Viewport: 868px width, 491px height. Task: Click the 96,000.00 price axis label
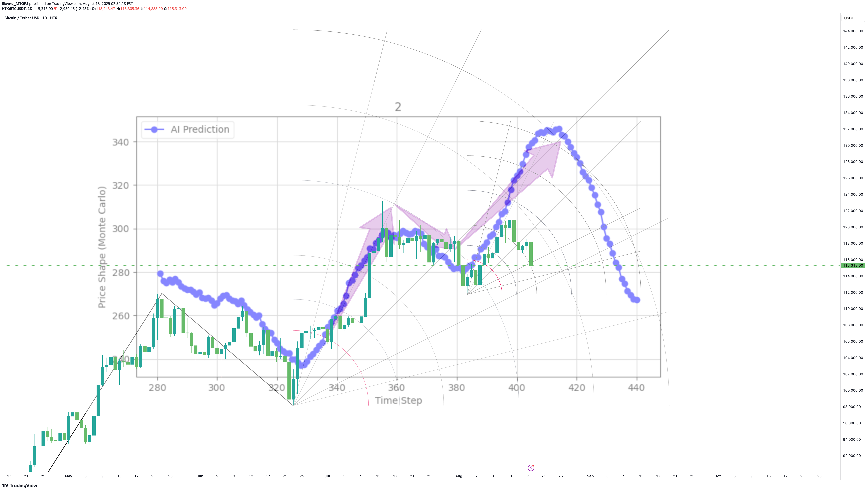pyautogui.click(x=852, y=423)
